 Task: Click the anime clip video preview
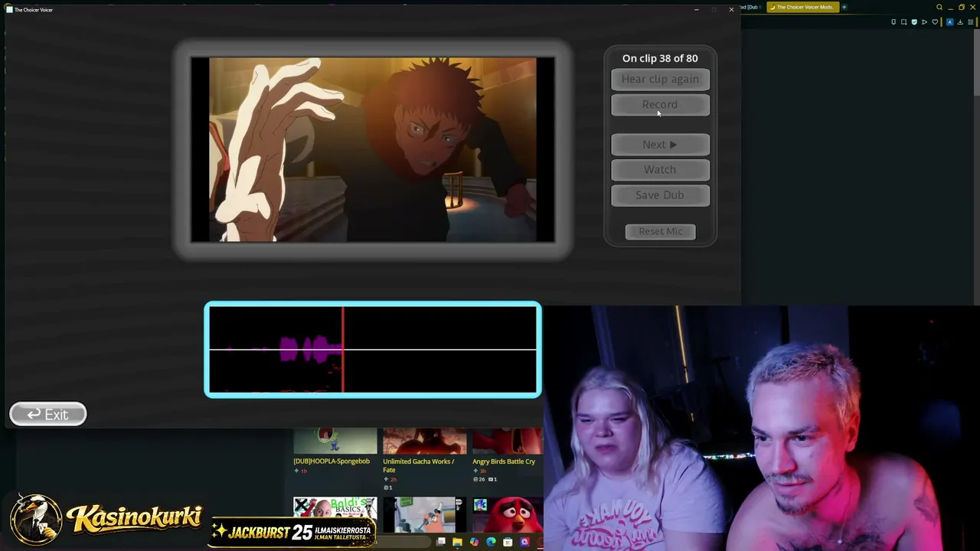373,149
